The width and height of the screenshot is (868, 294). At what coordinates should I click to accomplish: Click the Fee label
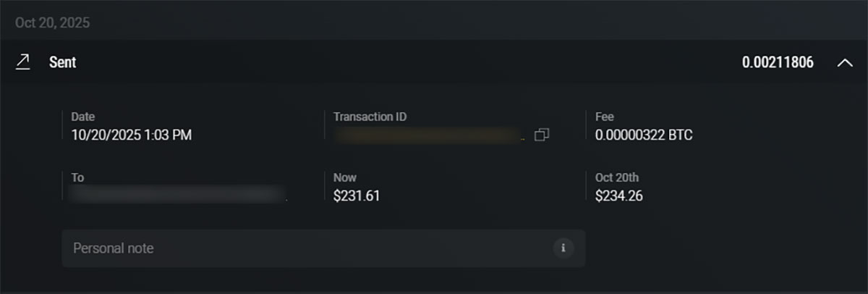(x=605, y=117)
